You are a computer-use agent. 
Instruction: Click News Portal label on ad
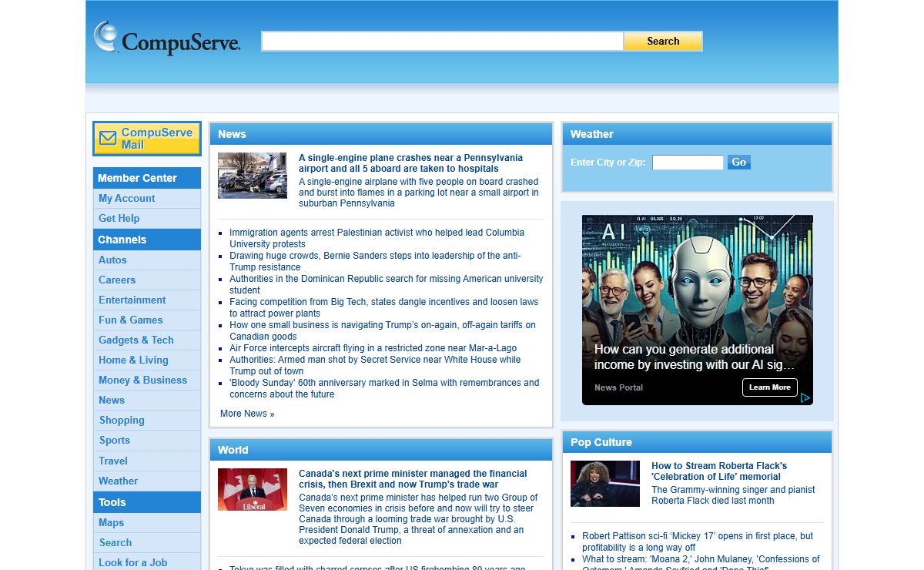tap(618, 387)
